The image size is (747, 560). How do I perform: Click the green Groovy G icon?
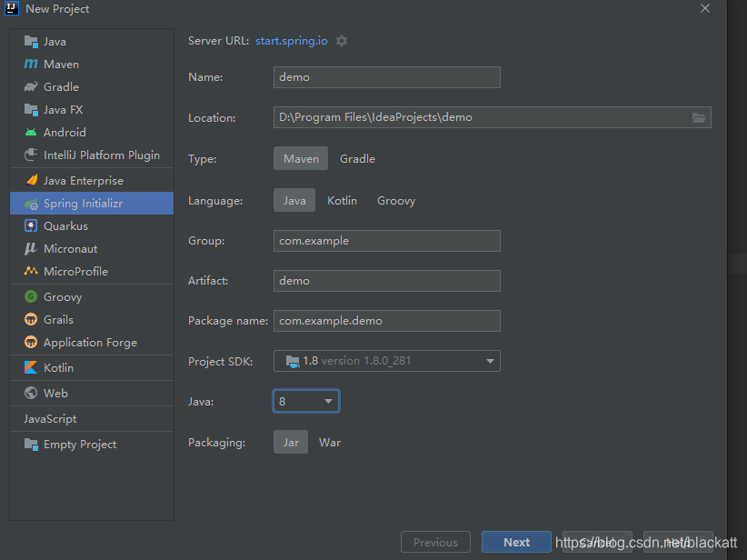(31, 296)
